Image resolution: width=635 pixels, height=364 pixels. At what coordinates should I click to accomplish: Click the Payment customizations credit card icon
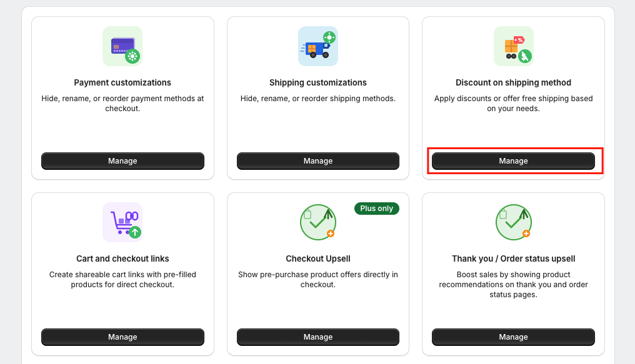point(122,46)
